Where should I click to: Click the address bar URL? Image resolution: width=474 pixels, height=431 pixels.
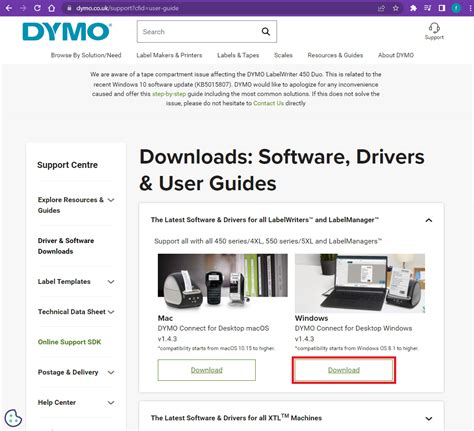(127, 8)
